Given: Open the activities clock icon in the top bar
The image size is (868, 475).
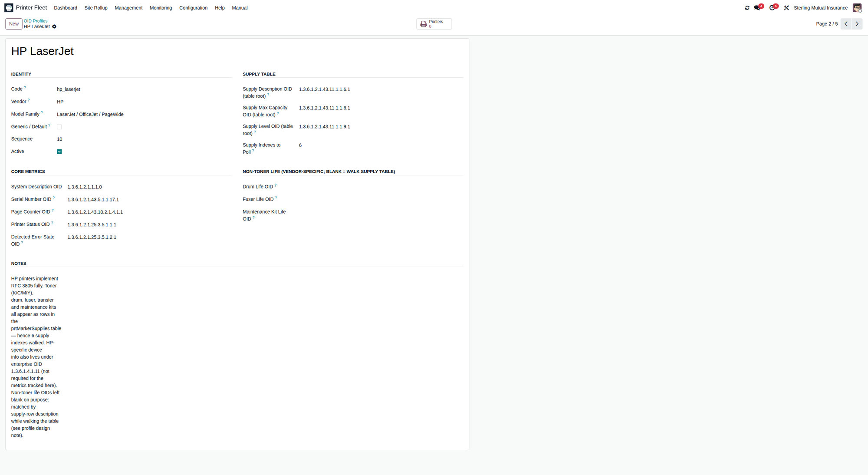Looking at the screenshot, I should click(x=773, y=8).
